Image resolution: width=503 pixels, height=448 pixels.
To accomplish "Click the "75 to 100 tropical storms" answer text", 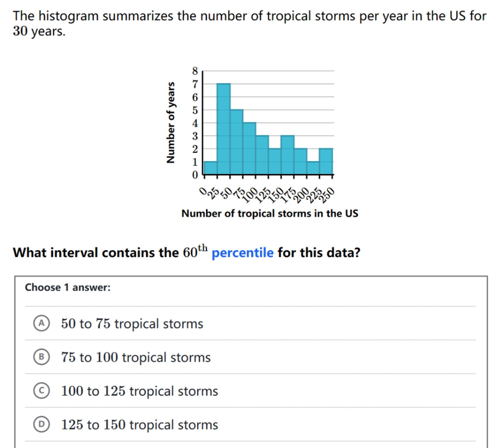I will (136, 357).
